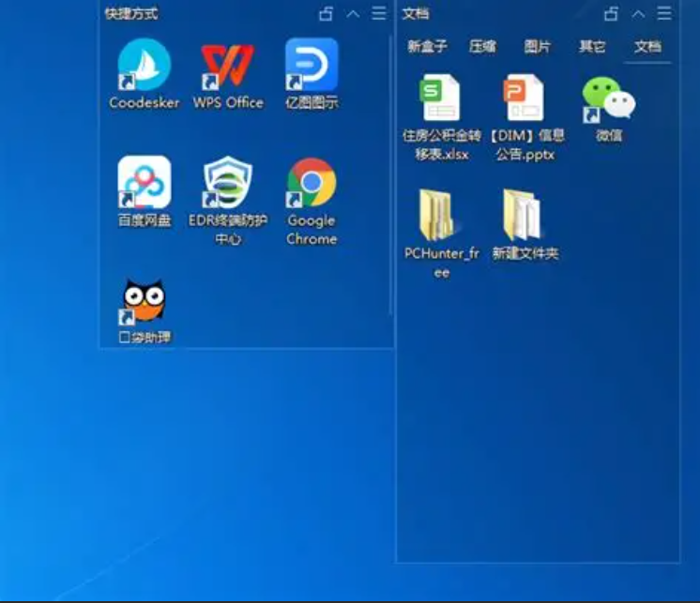
Task: Open Google Chrome shortcut
Action: [311, 184]
